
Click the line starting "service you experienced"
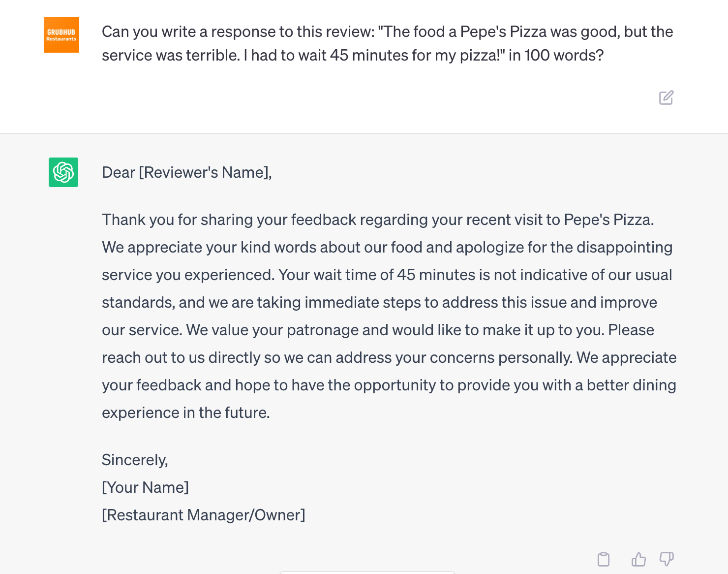(x=387, y=275)
